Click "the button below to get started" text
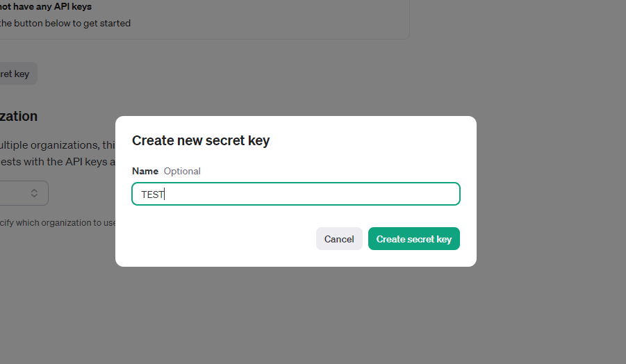This screenshot has height=364, width=626. 65,23
